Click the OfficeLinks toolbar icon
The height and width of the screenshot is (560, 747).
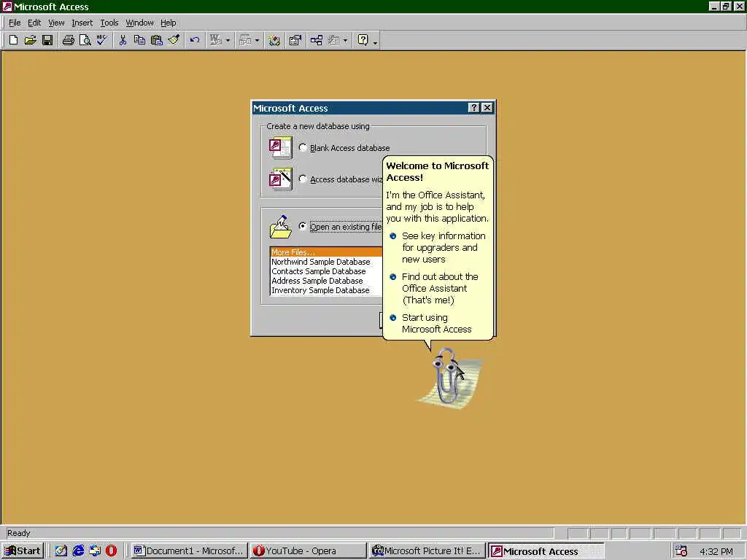[x=216, y=40]
